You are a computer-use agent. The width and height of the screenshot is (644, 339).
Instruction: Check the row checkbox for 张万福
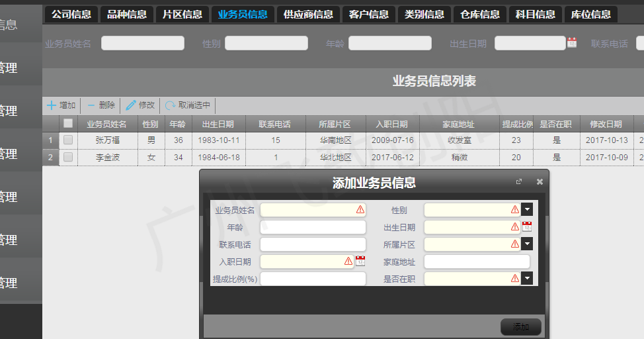coord(68,140)
